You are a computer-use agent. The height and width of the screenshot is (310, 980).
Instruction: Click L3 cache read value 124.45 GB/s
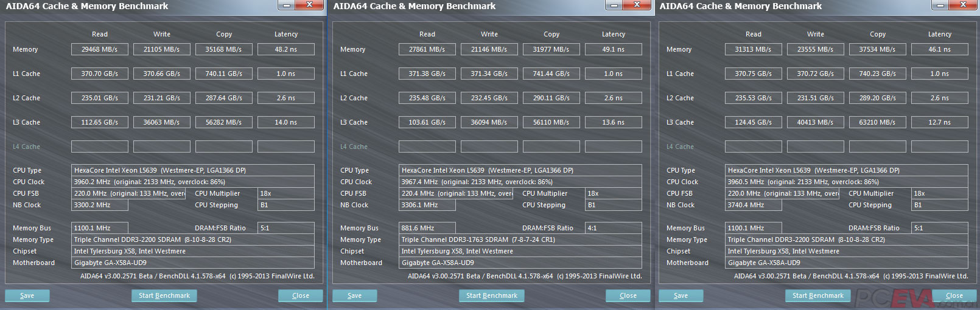754,122
